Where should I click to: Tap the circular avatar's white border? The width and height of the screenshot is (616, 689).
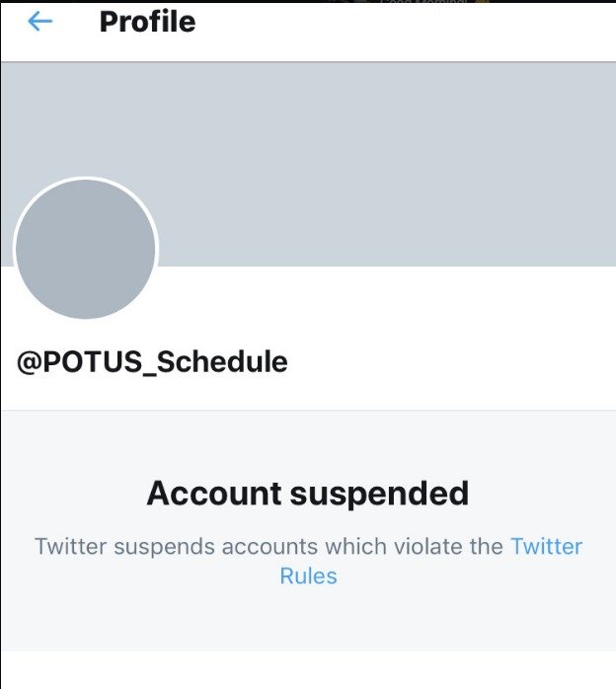click(86, 179)
